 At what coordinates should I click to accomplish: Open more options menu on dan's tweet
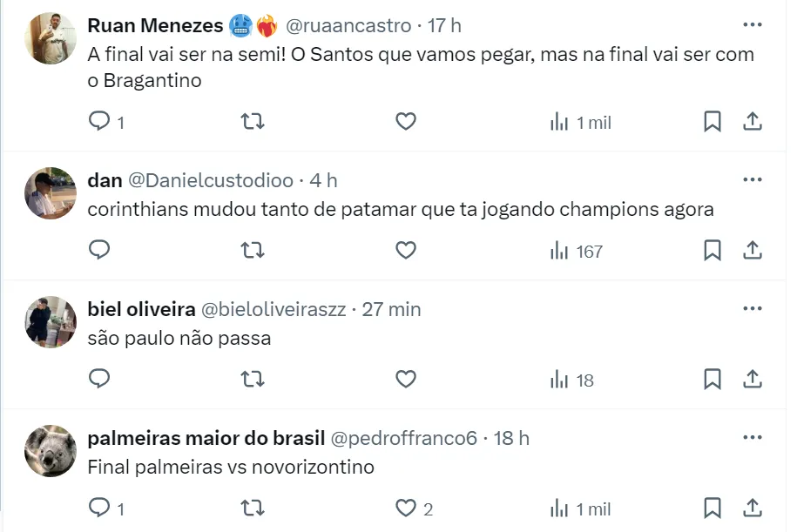pos(752,179)
